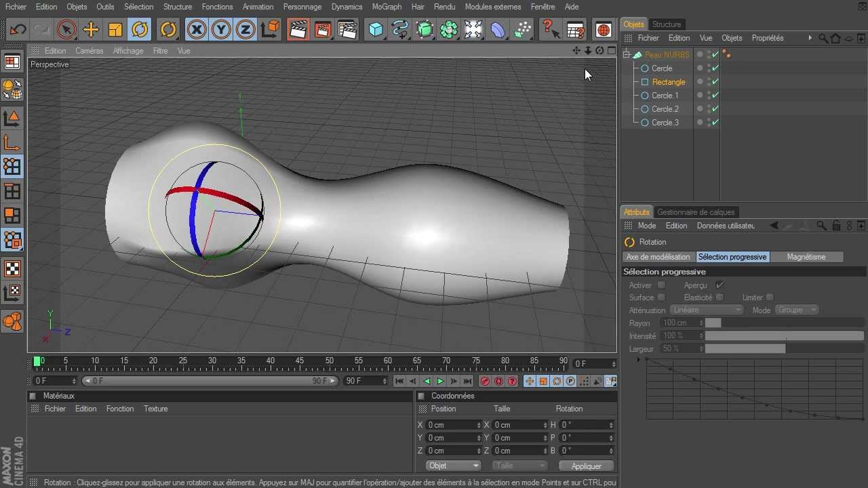Click the make editable icon in the left toolbar
Image resolution: width=868 pixels, height=488 pixels.
click(x=12, y=89)
